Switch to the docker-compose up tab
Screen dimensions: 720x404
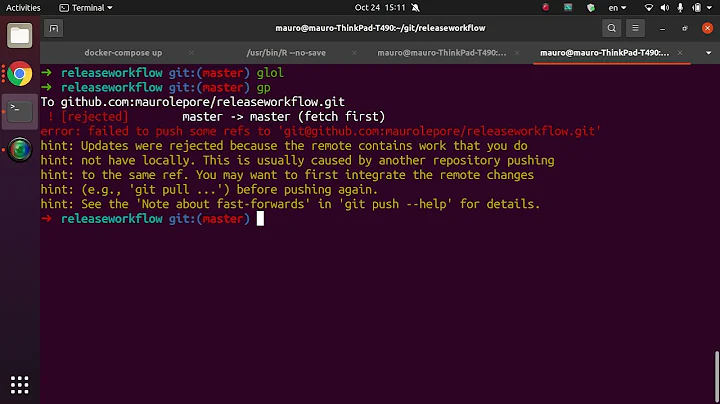123,53
